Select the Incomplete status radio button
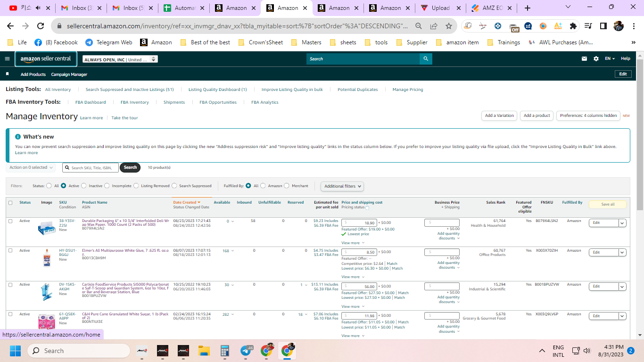644x362 pixels. [107, 186]
